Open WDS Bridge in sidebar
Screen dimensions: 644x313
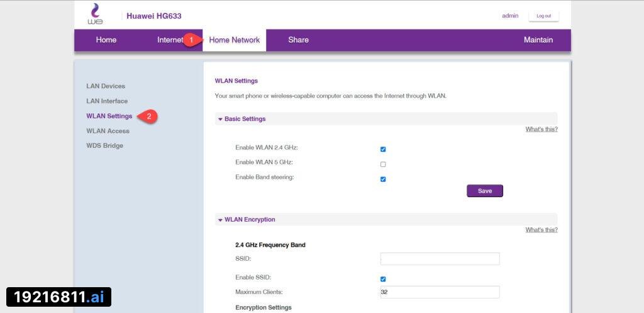[x=104, y=145]
